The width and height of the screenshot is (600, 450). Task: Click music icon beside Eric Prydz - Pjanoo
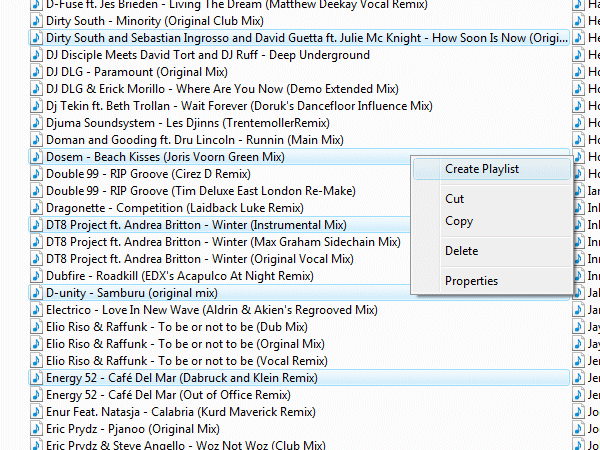click(36, 429)
